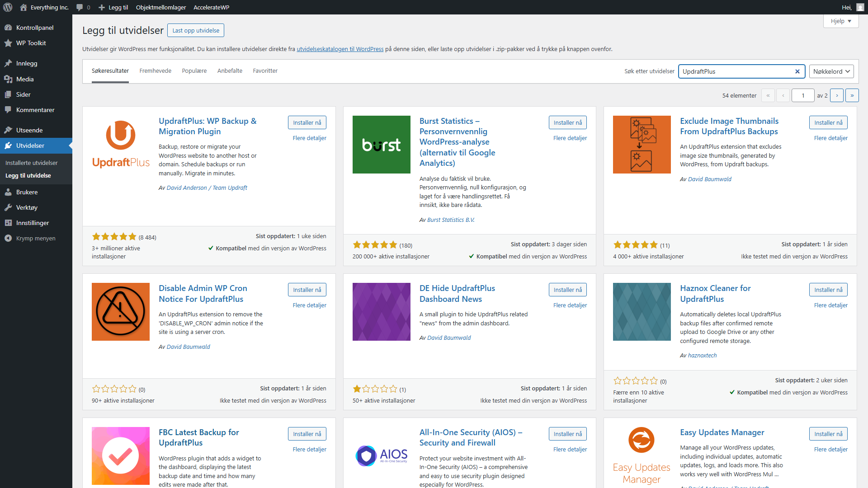Go to the next results page
Viewport: 868px width, 488px height.
tap(837, 95)
